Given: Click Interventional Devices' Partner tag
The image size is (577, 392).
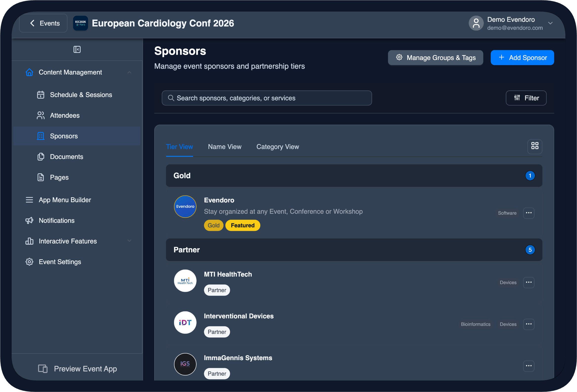Looking at the screenshot, I should pyautogui.click(x=217, y=332).
